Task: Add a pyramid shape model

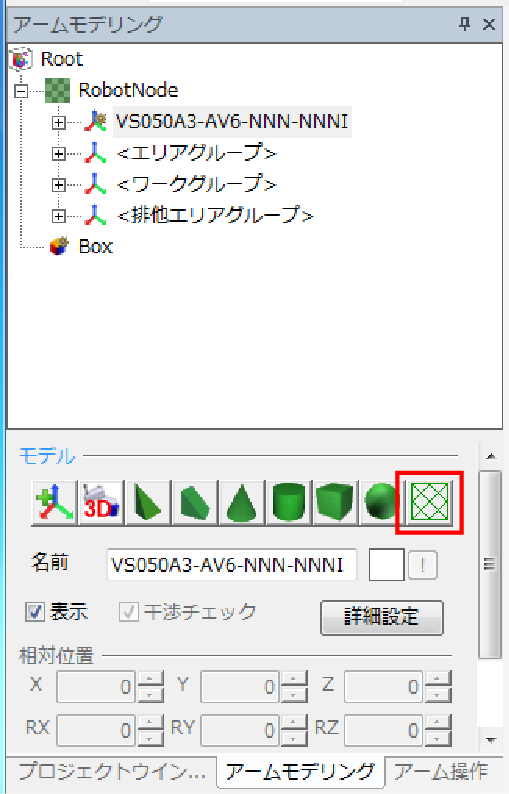Action: click(147, 503)
